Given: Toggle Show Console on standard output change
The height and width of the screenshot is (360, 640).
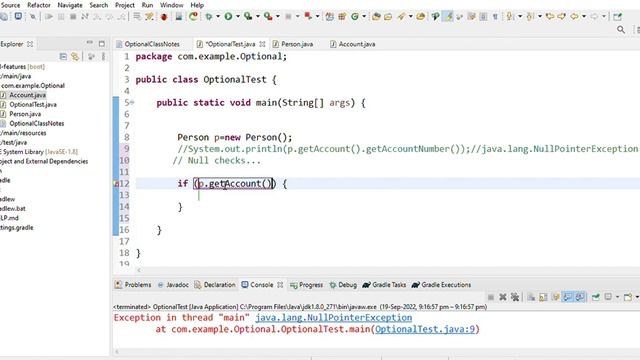Looking at the screenshot, I should point(568,297).
